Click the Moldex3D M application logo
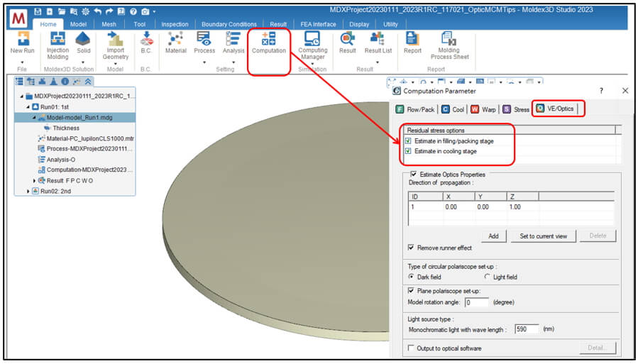 pyautogui.click(x=18, y=18)
